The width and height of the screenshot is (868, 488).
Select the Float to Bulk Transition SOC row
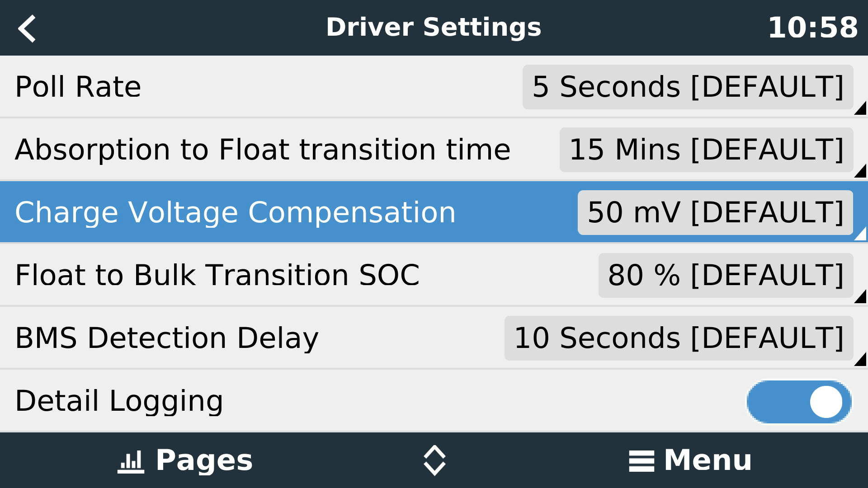point(434,275)
